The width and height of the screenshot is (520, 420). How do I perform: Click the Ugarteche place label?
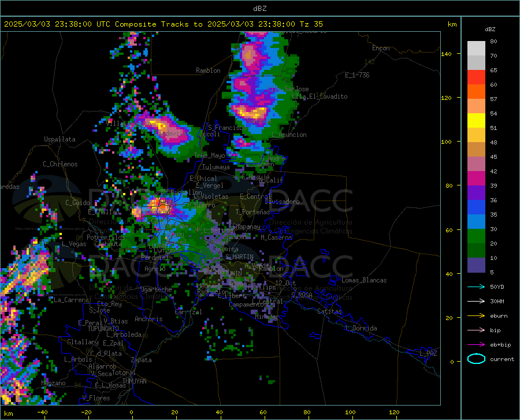pos(156,289)
